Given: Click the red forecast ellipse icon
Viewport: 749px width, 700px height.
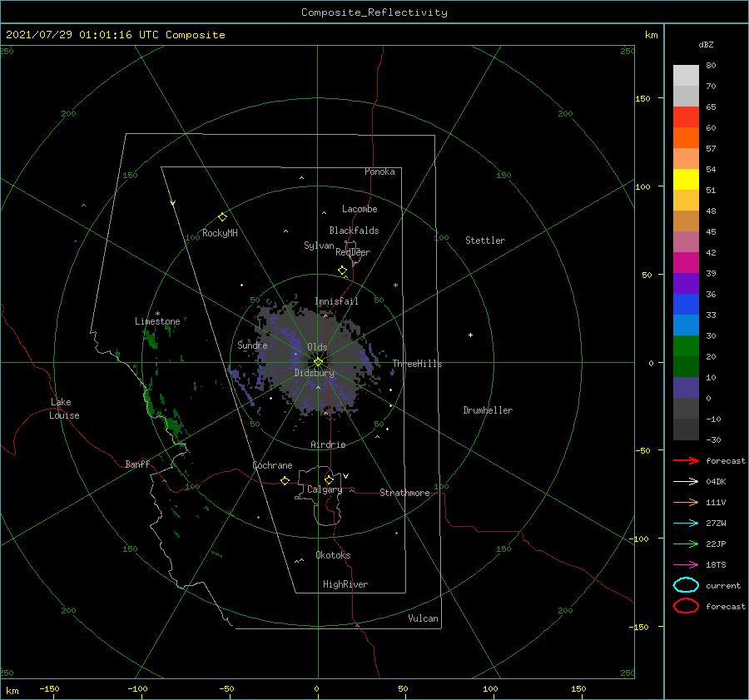Looking at the screenshot, I should [686, 606].
